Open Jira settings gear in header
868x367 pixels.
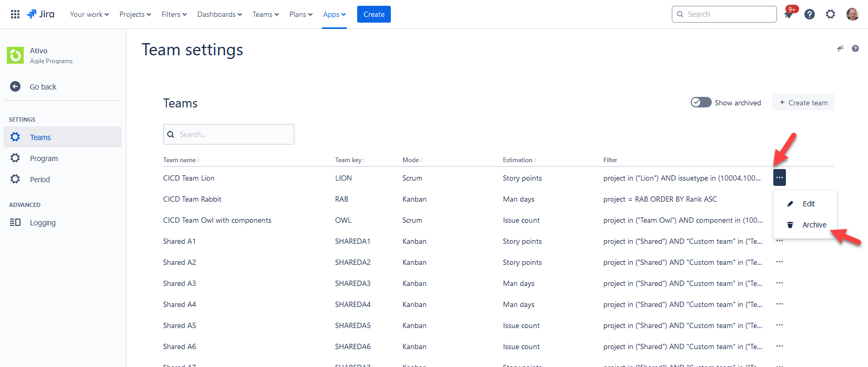click(831, 14)
